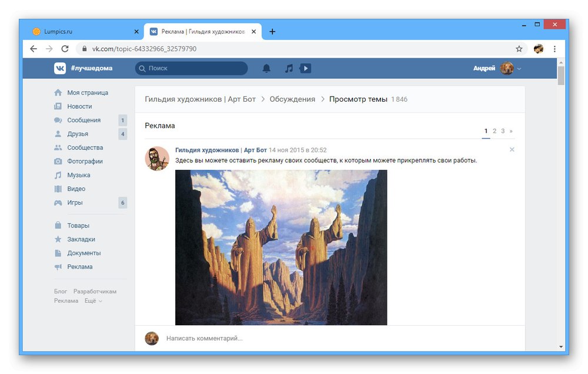
Task: Reload the page with refresh icon
Action: coord(65,49)
